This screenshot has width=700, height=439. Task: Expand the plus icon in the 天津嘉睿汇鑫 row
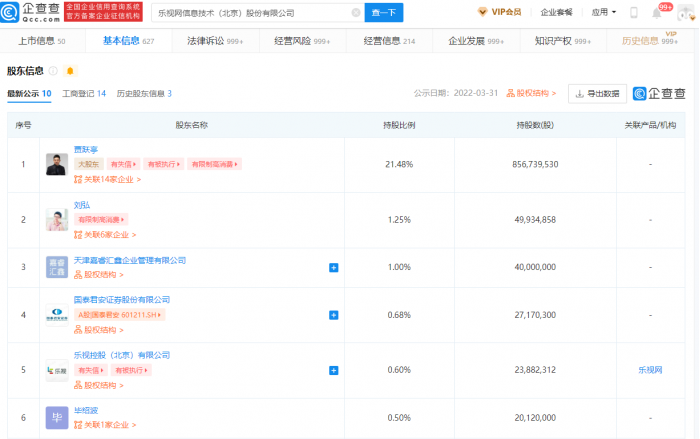333,268
